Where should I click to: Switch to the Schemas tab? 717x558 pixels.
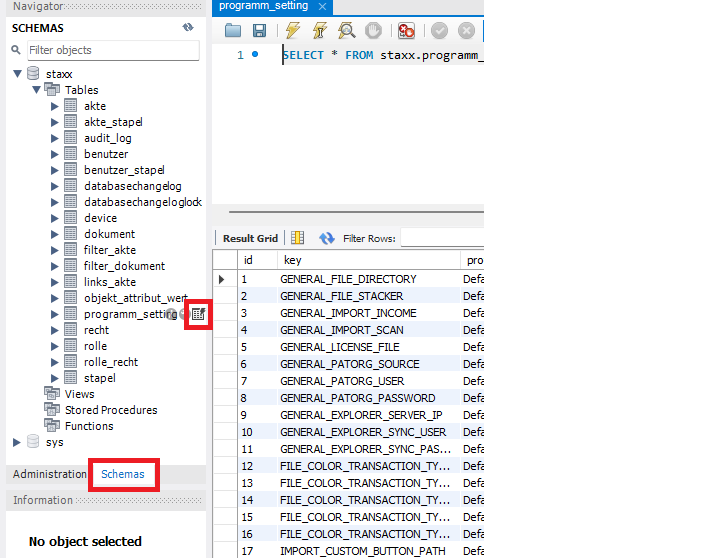(x=123, y=474)
